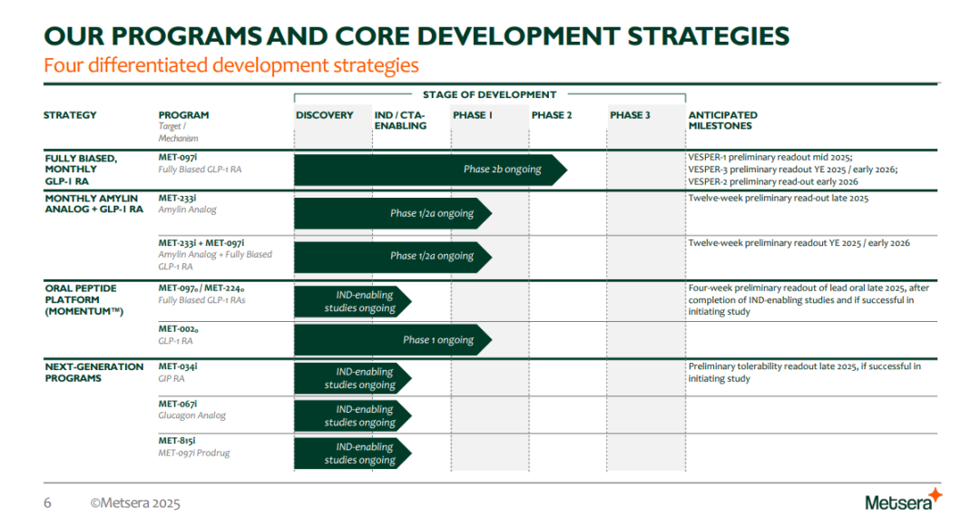Screen dimensions: 980x527
Task: Select milestone 'VESPER-3 preliminary readout YE 2025 / early 2026'
Action: click(792, 170)
